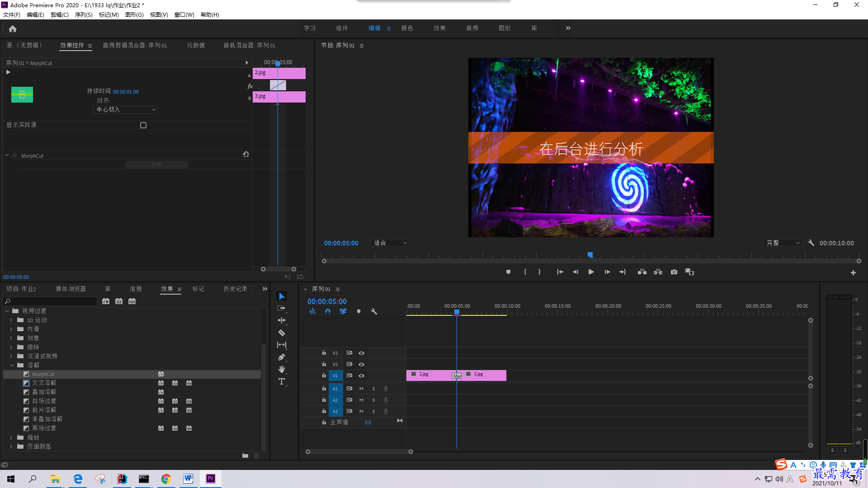
Task: Reset the MorphCut effect
Action: (x=246, y=154)
